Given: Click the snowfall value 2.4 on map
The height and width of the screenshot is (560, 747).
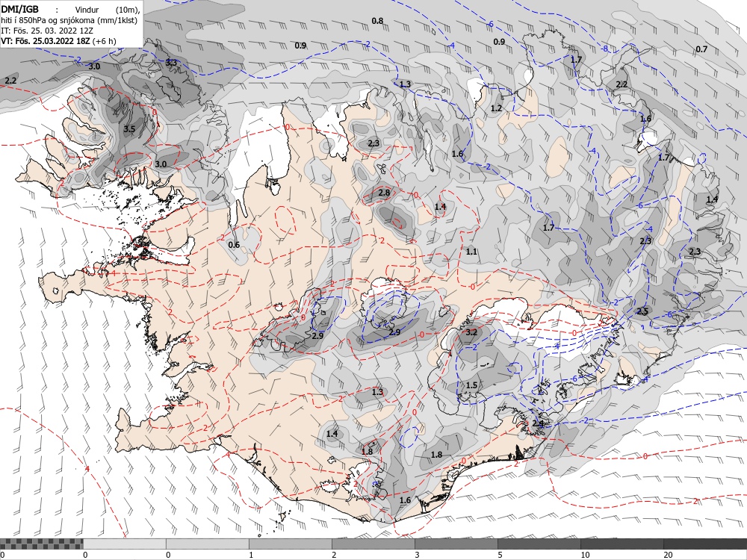Looking at the screenshot, I should [539, 423].
